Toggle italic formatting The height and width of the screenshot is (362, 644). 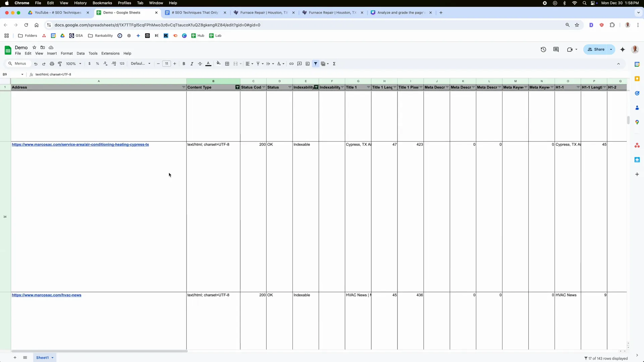[192, 64]
